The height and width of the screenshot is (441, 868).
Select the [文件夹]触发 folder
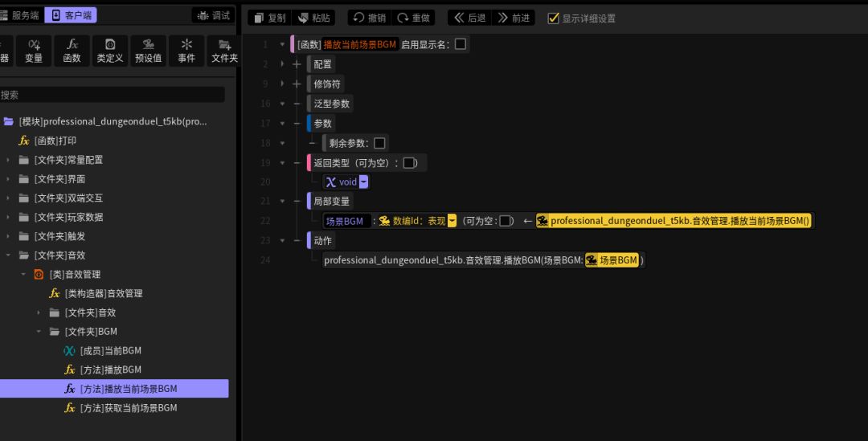59,236
